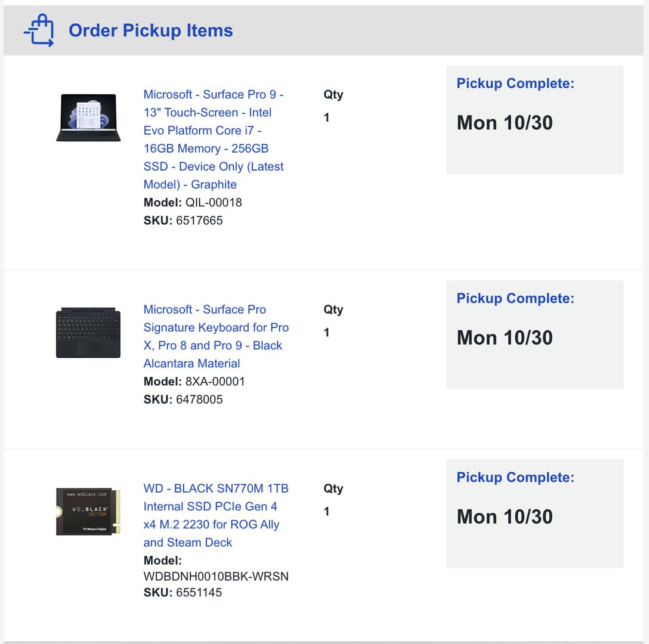The width and height of the screenshot is (649, 644).
Task: Click the model number QIL-00018
Action: [x=214, y=203]
